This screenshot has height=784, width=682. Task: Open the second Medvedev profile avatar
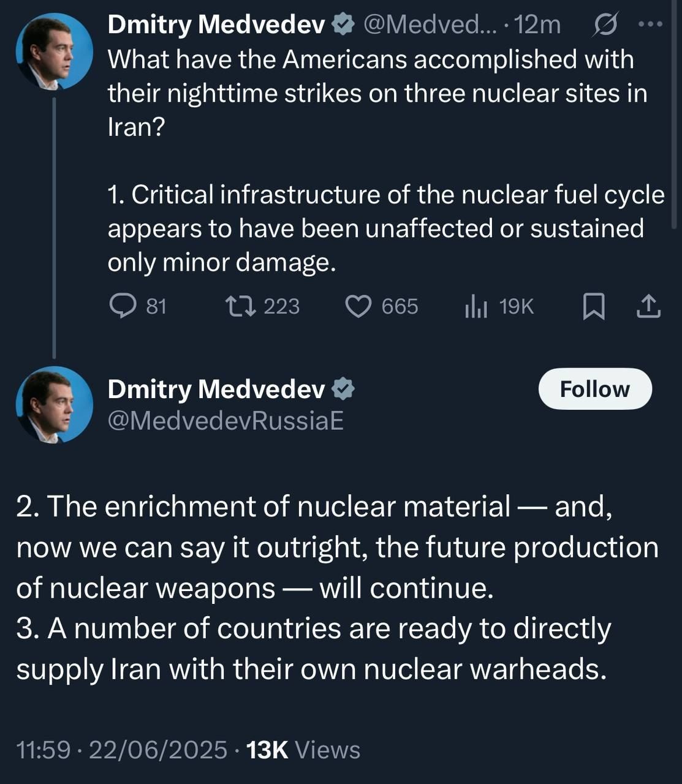54,405
